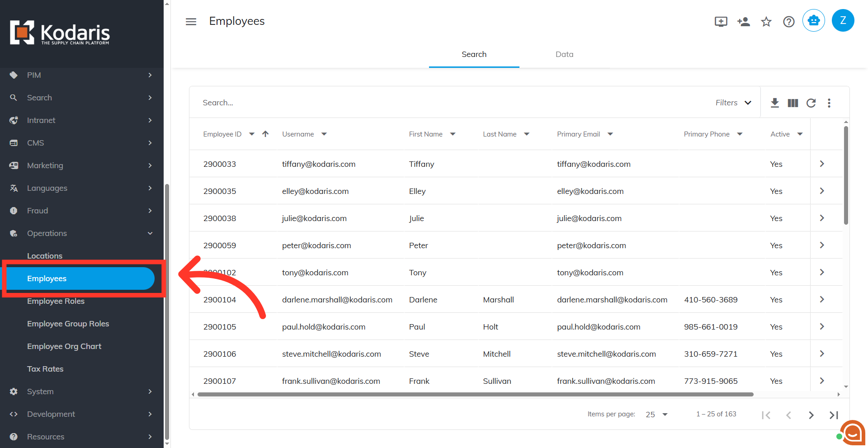Expand the CMS sidebar menu
The image size is (868, 448).
point(81,143)
